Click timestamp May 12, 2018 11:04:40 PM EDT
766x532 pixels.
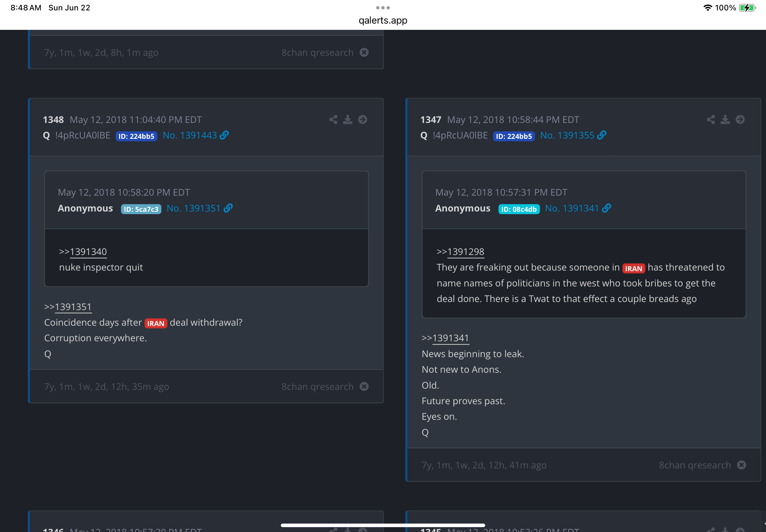click(x=136, y=120)
